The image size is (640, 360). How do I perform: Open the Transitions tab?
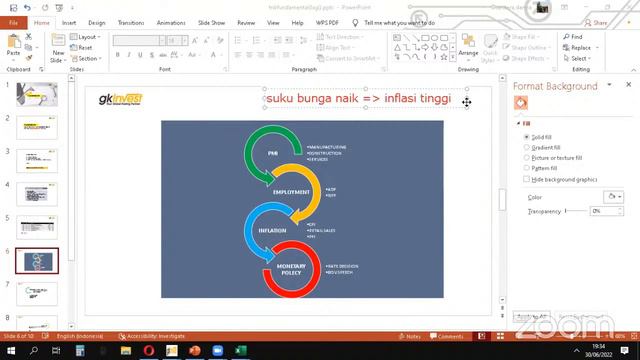click(131, 23)
